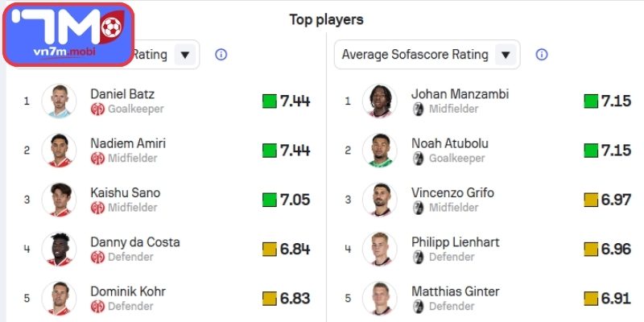Click Daniel Batz's green 7.44 rating badge
The image size is (644, 322).
tap(287, 101)
